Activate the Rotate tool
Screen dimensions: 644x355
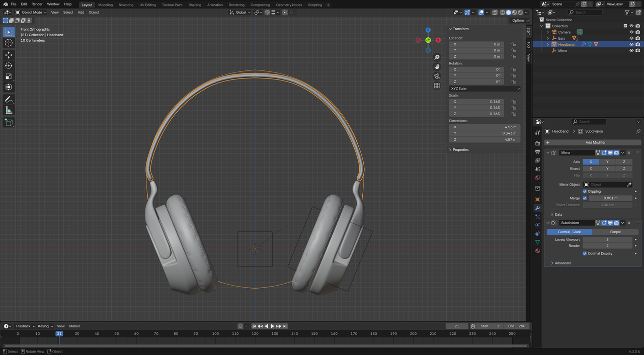[x=9, y=66]
